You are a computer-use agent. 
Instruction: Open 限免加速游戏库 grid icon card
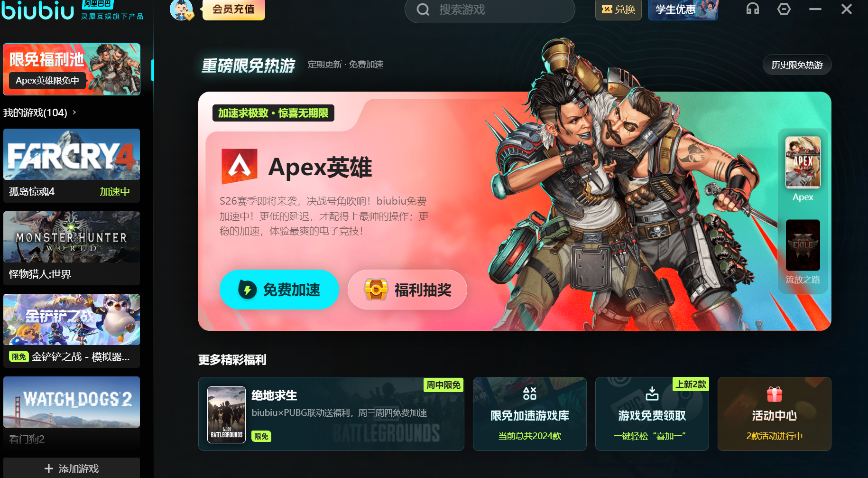(x=530, y=414)
